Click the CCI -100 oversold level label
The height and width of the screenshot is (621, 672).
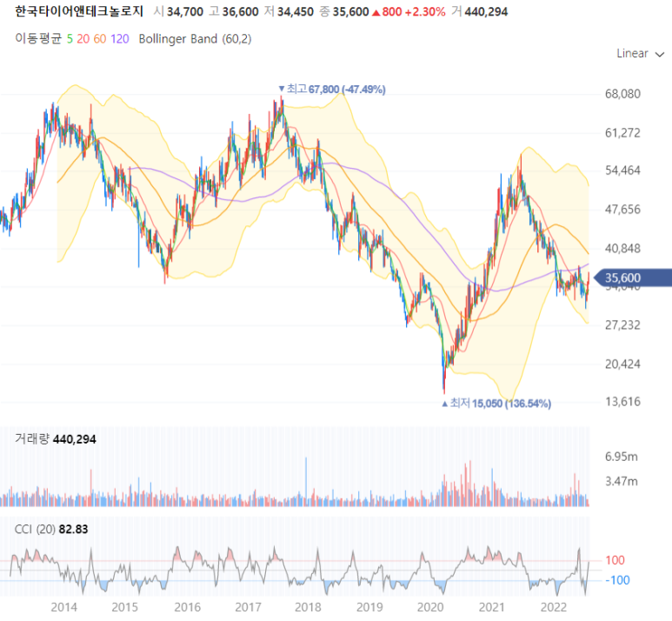point(617,580)
